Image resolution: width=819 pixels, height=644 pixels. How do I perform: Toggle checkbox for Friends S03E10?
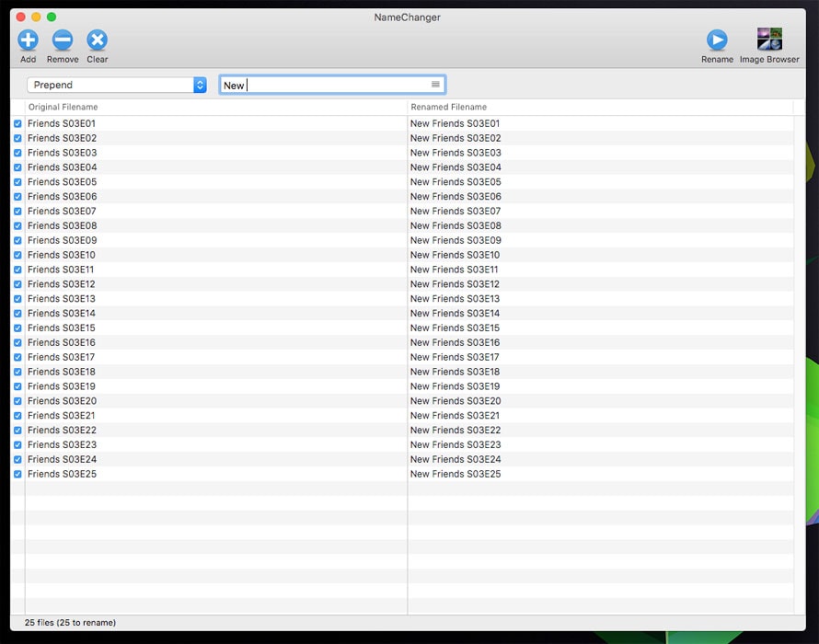click(17, 255)
